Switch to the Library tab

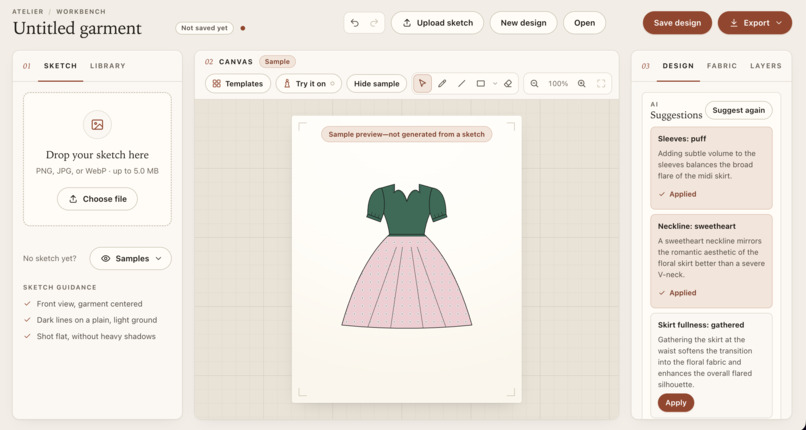[x=108, y=66]
